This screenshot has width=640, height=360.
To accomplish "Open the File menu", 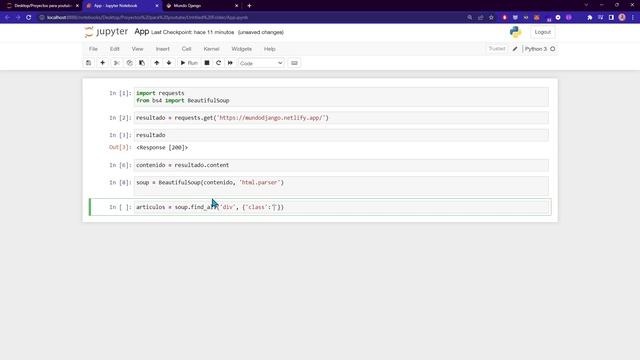I will point(93,49).
